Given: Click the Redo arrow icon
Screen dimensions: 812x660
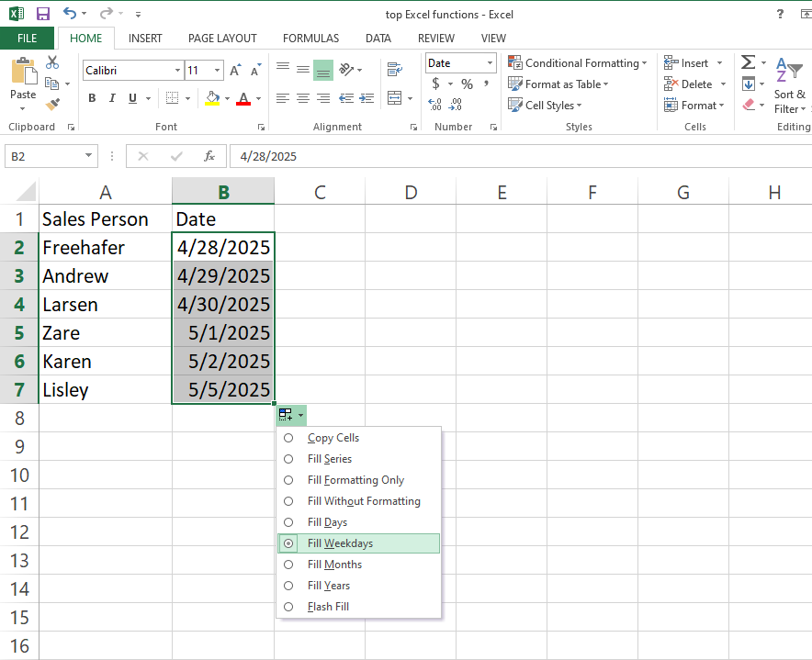Looking at the screenshot, I should (x=107, y=14).
